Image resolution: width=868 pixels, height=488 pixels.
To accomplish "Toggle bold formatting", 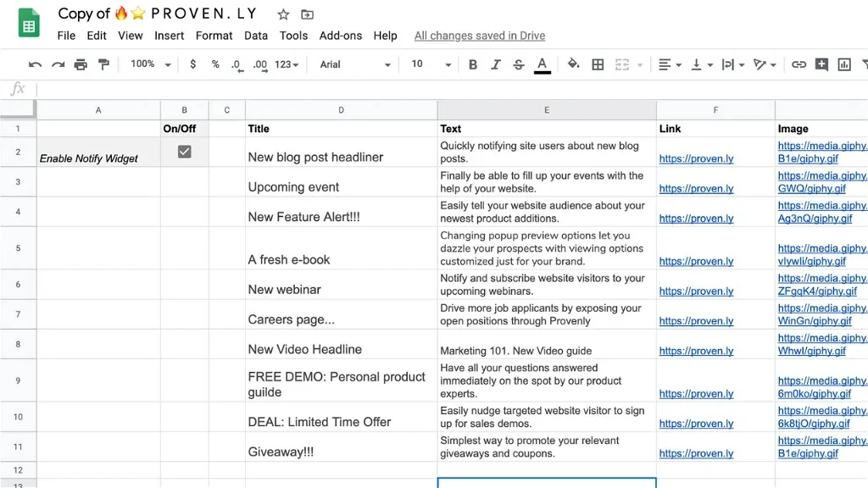I will coord(472,64).
